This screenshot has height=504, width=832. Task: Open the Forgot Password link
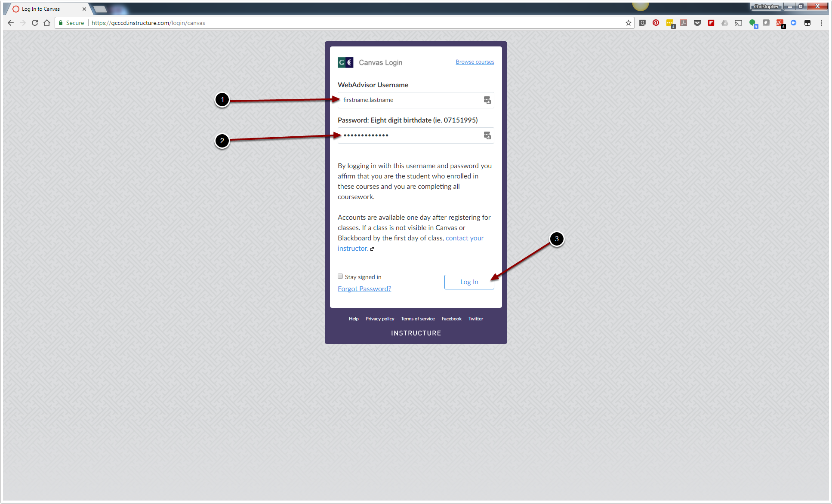coord(364,289)
